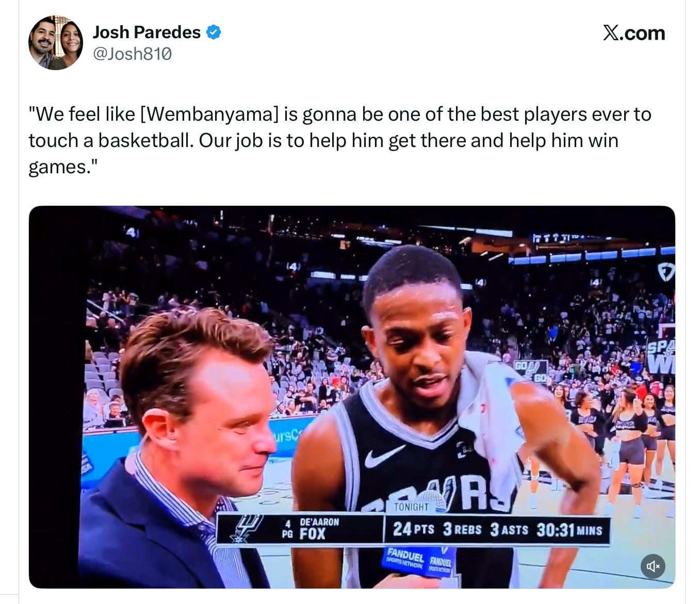The image size is (700, 604).
Task: Play the embedded interview video
Action: (352, 397)
